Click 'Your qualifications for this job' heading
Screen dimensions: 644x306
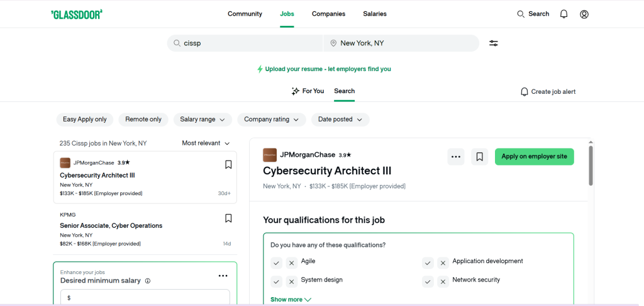[324, 220]
